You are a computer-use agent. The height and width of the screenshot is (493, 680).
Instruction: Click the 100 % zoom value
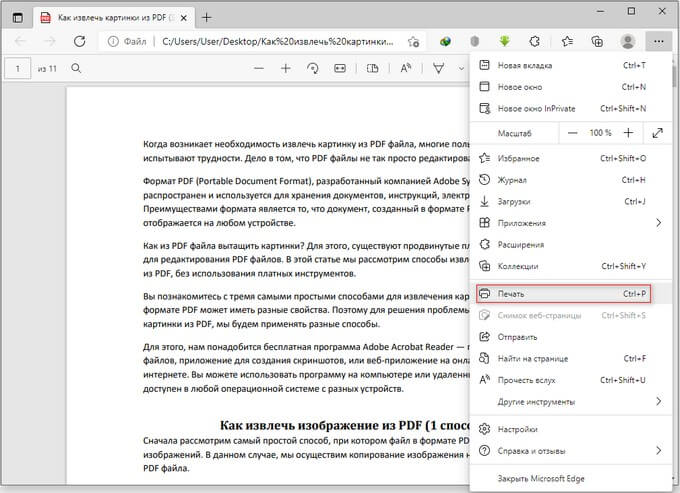click(x=600, y=133)
